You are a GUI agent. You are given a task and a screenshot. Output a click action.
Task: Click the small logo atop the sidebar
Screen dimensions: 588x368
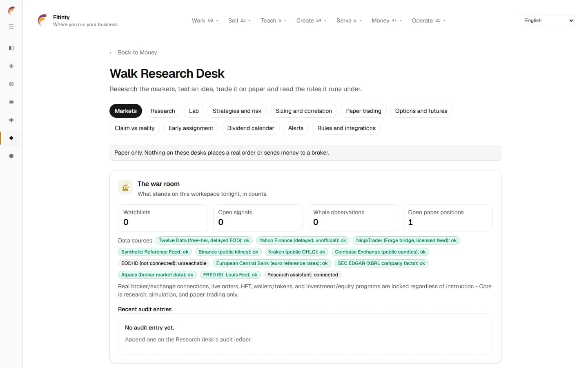click(11, 11)
